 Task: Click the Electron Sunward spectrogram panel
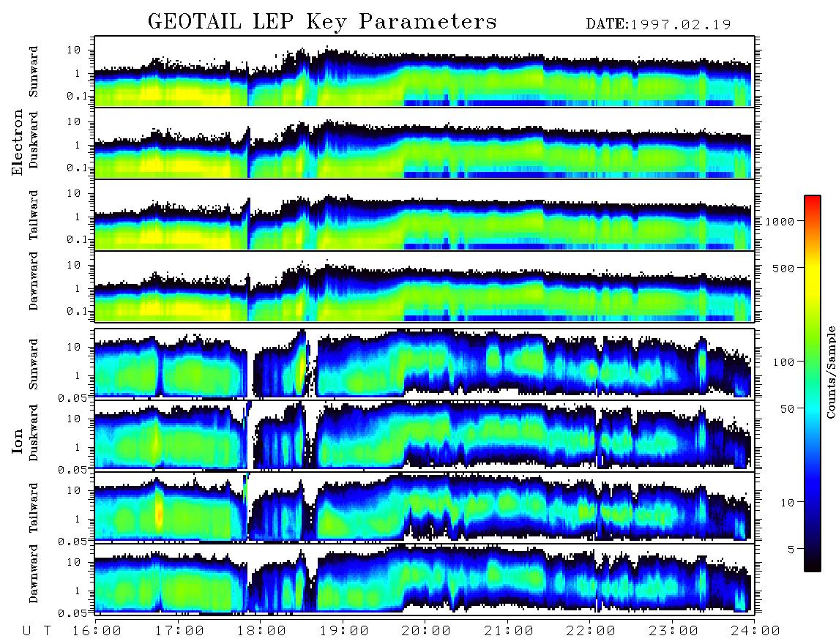(425, 72)
